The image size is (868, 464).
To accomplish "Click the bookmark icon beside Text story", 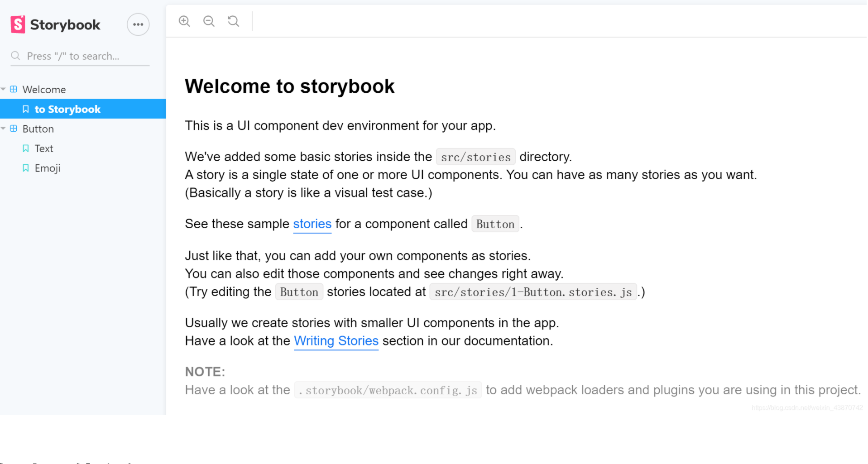I will coord(26,148).
